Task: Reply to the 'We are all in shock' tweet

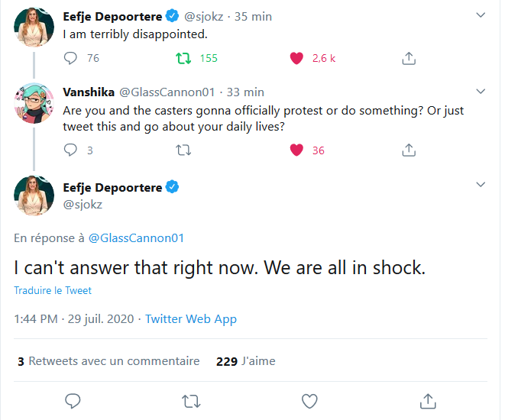Action: 73,400
